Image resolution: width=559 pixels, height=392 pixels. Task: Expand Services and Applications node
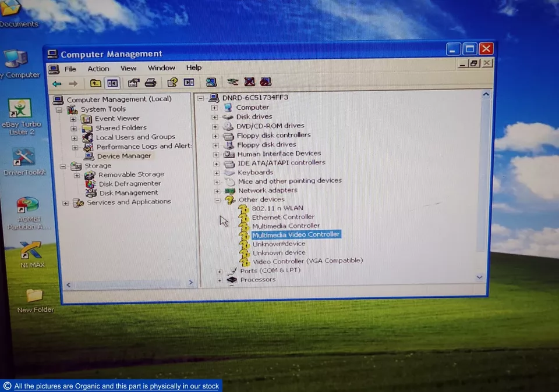65,203
